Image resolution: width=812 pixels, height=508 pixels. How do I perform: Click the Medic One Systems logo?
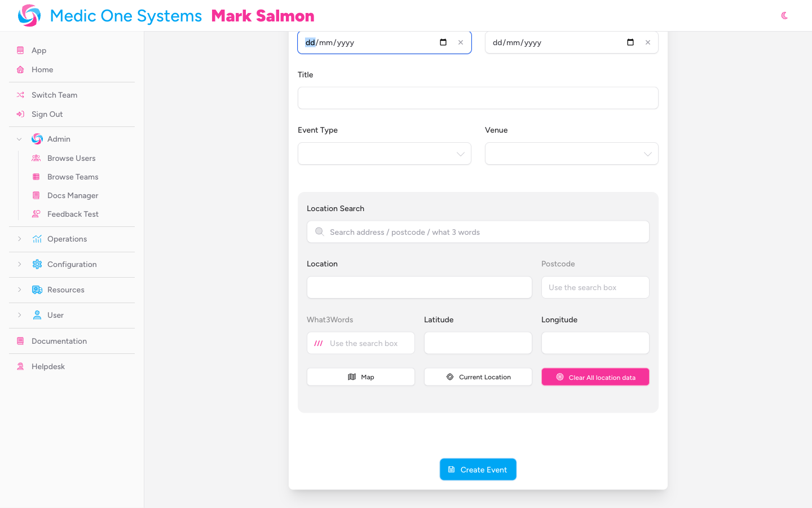(x=29, y=15)
